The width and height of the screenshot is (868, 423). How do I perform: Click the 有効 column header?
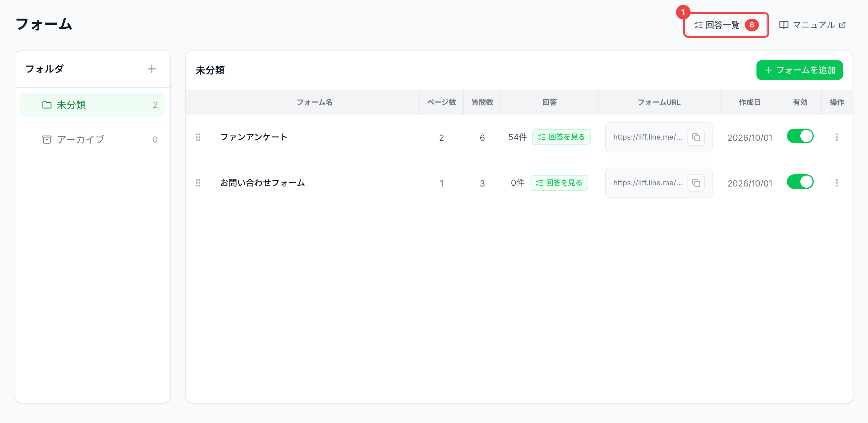click(800, 102)
